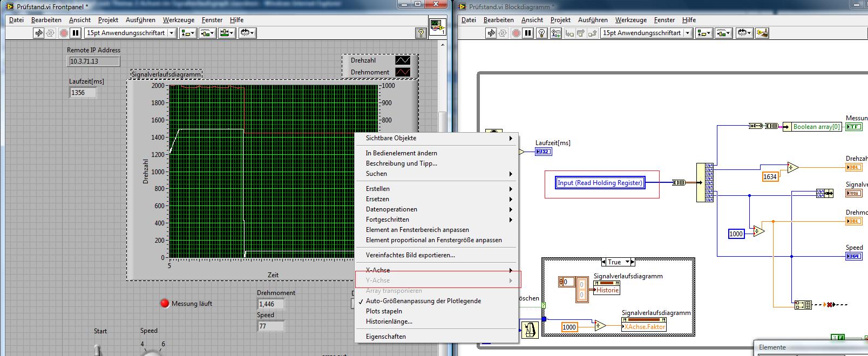Click the VI connector pane icon

(x=437, y=26)
